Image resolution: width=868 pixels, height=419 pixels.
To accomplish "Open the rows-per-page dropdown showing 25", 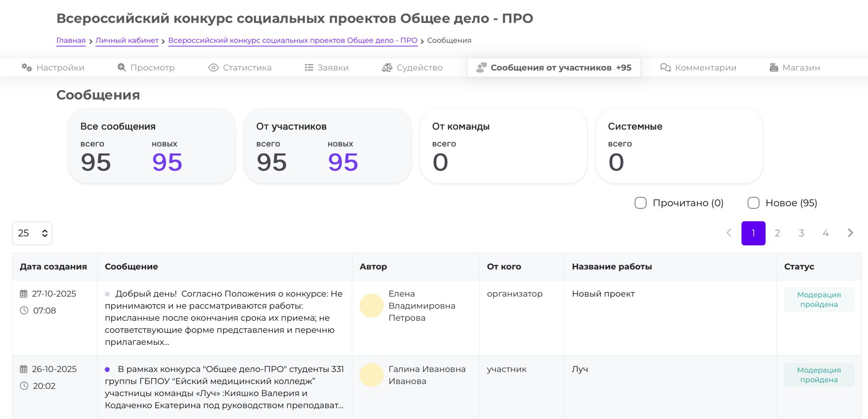I will [32, 233].
